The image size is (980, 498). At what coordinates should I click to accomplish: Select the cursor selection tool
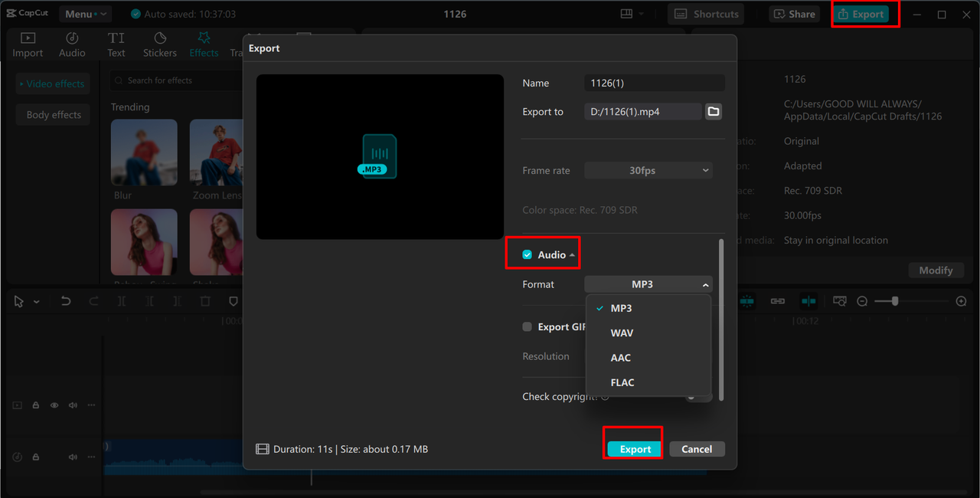[x=19, y=302]
